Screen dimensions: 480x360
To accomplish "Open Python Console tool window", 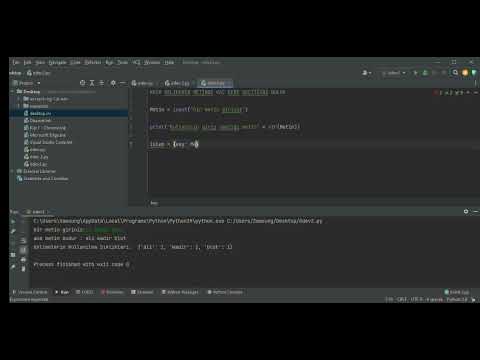I will tap(225, 292).
